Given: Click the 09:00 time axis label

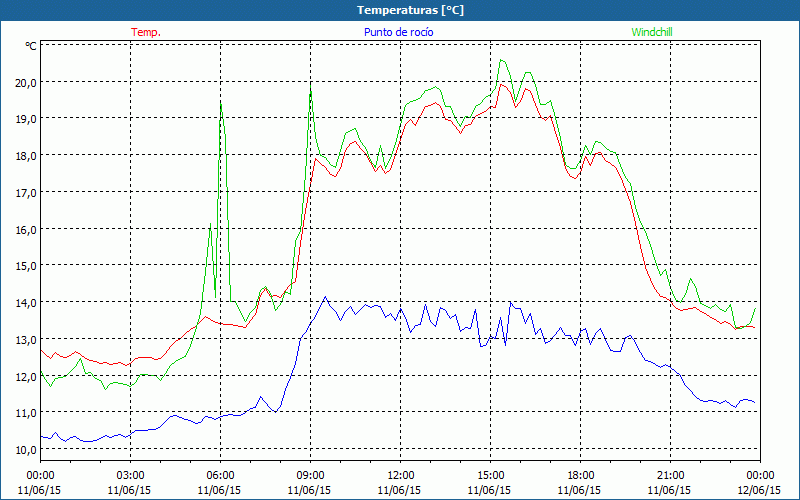Looking at the screenshot, I should point(310,476).
